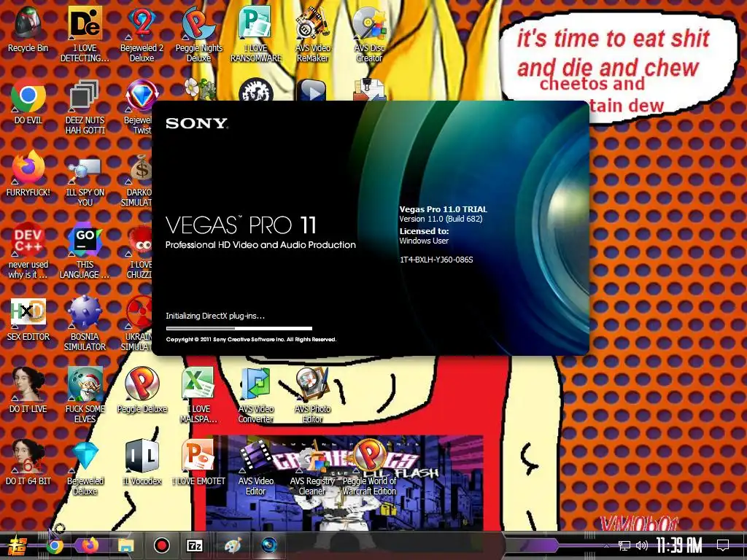
Task: Click the Vegas Pro taskbar button
Action: click(269, 545)
